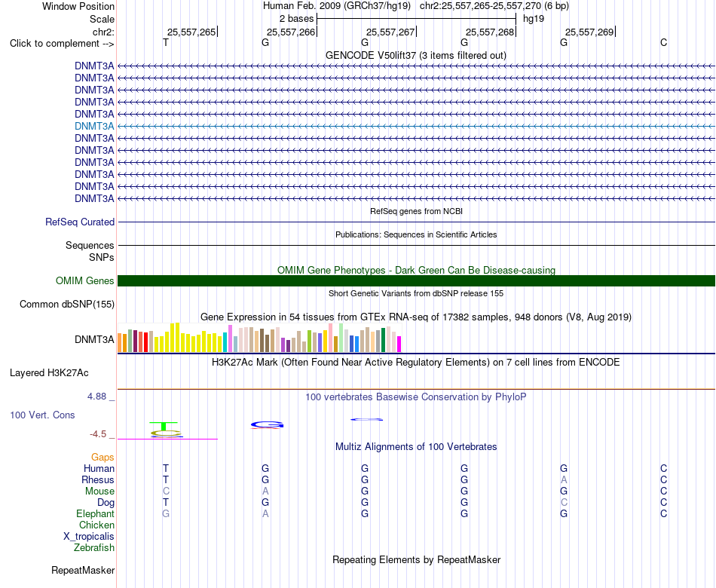
Task: Click the faded 'A' base in Rhesus row
Action: pyautogui.click(x=564, y=479)
